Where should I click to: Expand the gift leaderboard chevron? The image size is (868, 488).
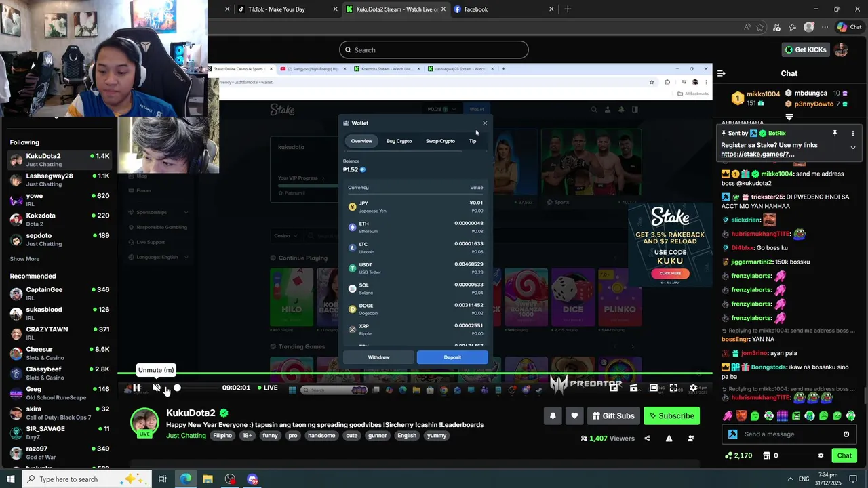789,117
